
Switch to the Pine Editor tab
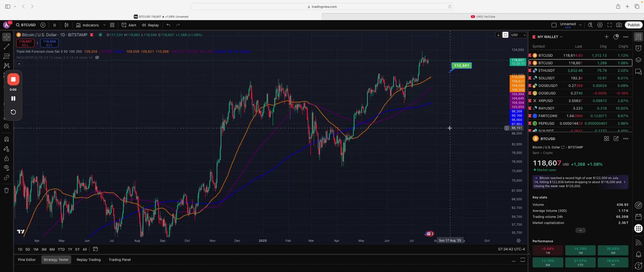(27, 260)
